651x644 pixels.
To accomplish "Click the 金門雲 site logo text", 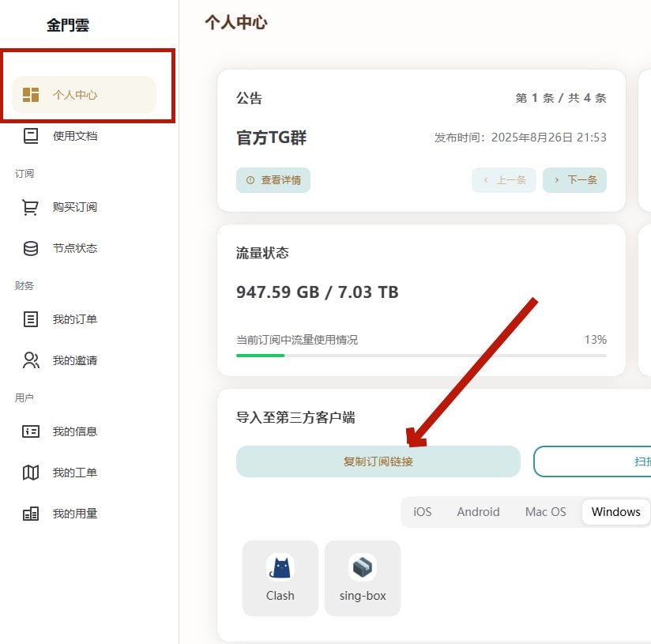I will tap(68, 25).
